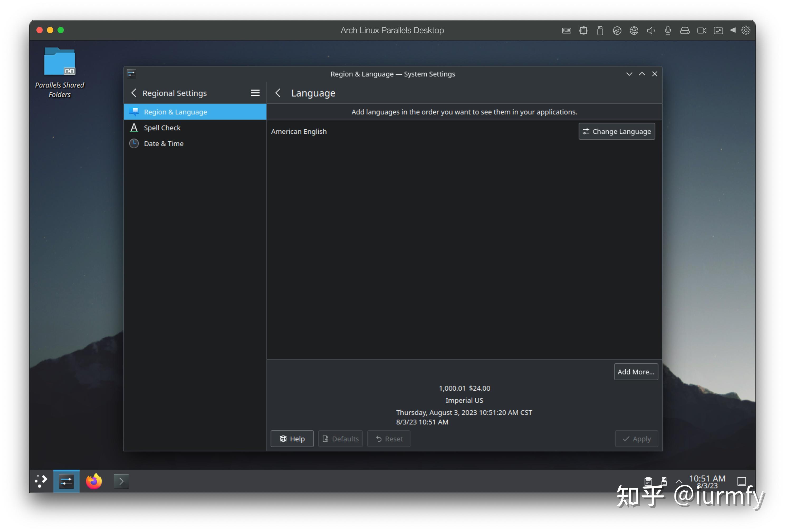Click the Parallels camera icon in menu bar
Screen dimensions: 785x532
click(702, 30)
